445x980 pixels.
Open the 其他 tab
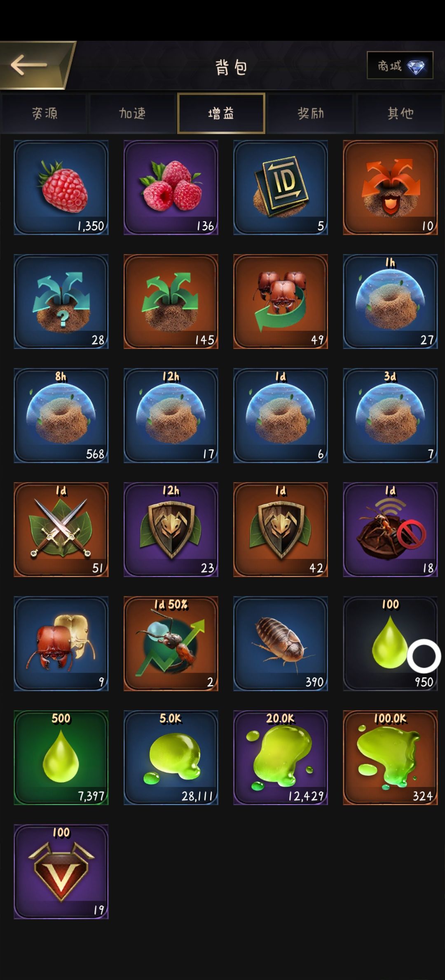click(400, 113)
